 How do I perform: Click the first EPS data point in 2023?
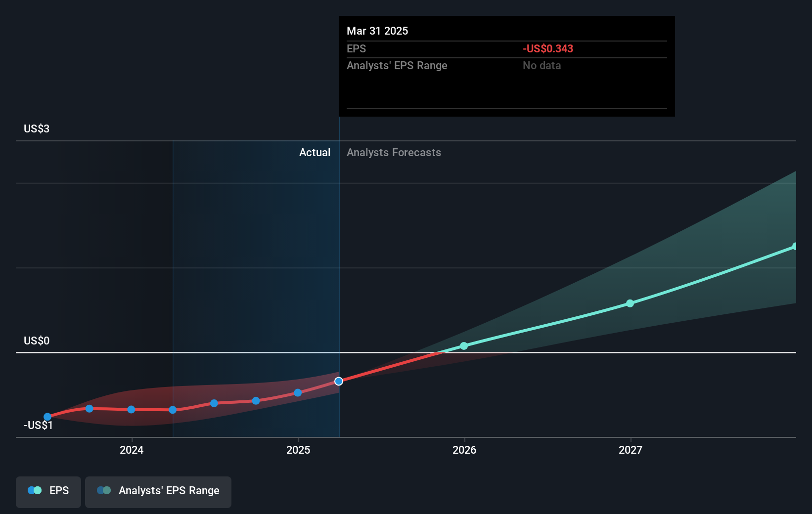(47, 417)
